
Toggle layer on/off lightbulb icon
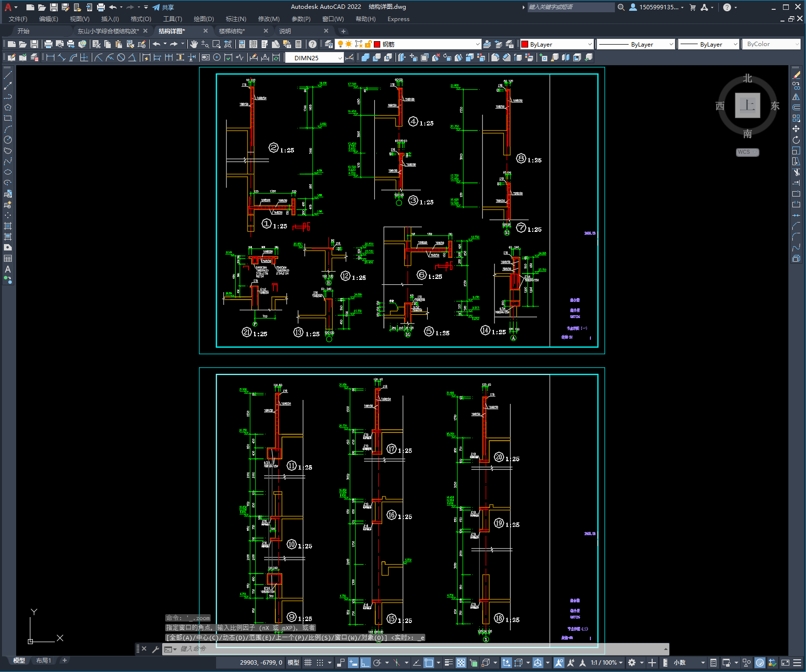[341, 44]
